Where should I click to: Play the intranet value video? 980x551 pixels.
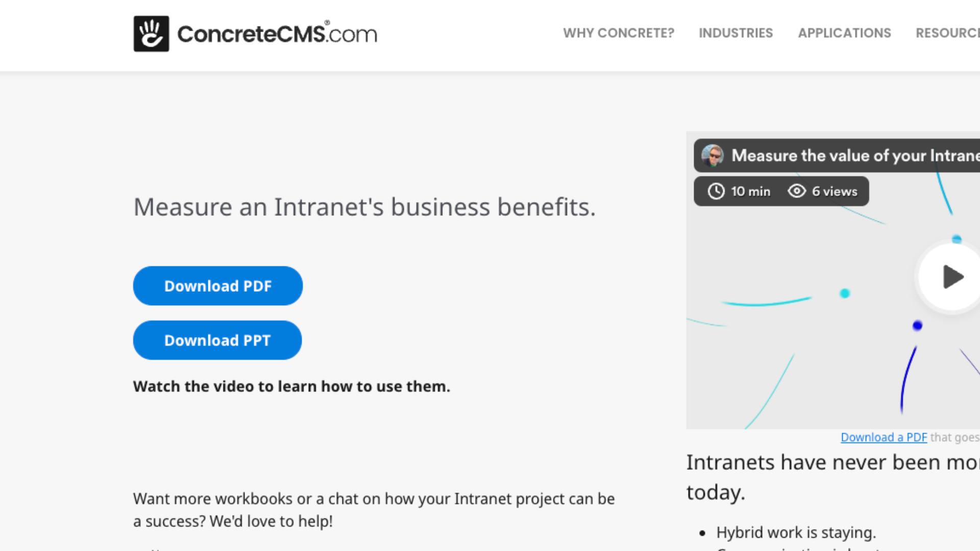(951, 277)
